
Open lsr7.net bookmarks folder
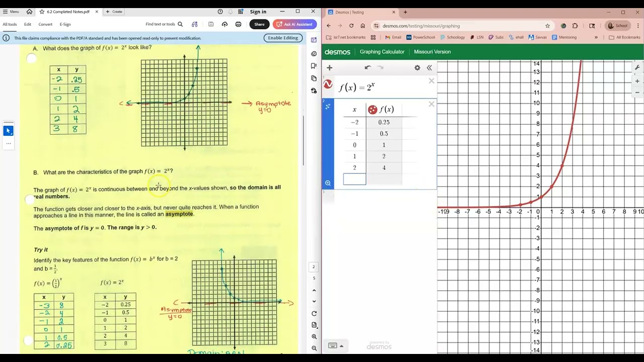[x=346, y=37]
